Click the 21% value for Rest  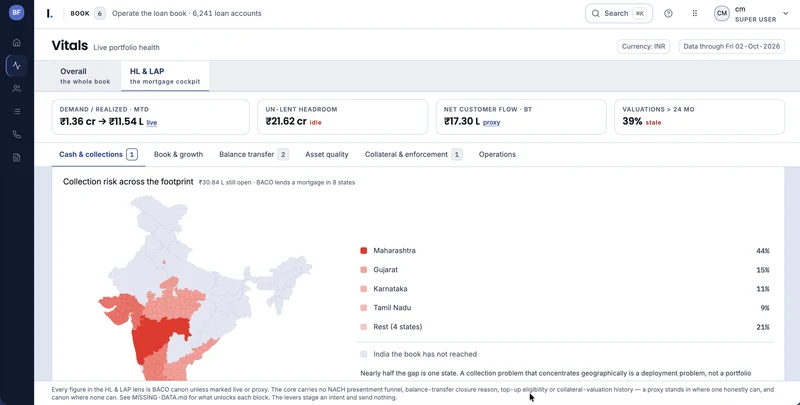coord(763,327)
